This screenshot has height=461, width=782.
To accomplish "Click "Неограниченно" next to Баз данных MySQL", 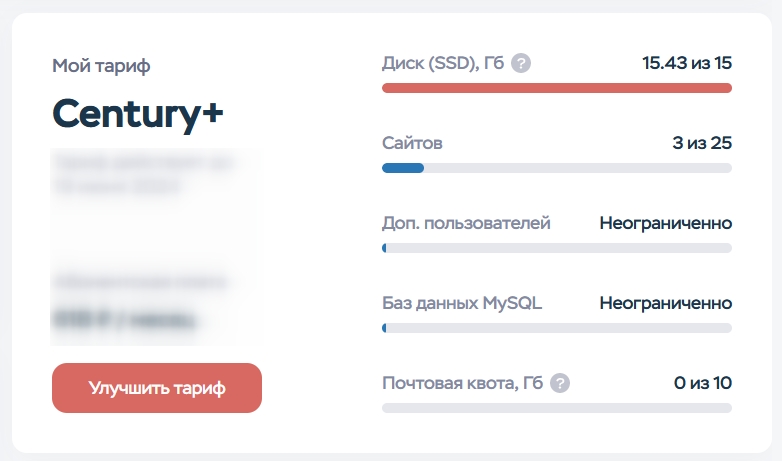I will click(x=665, y=303).
